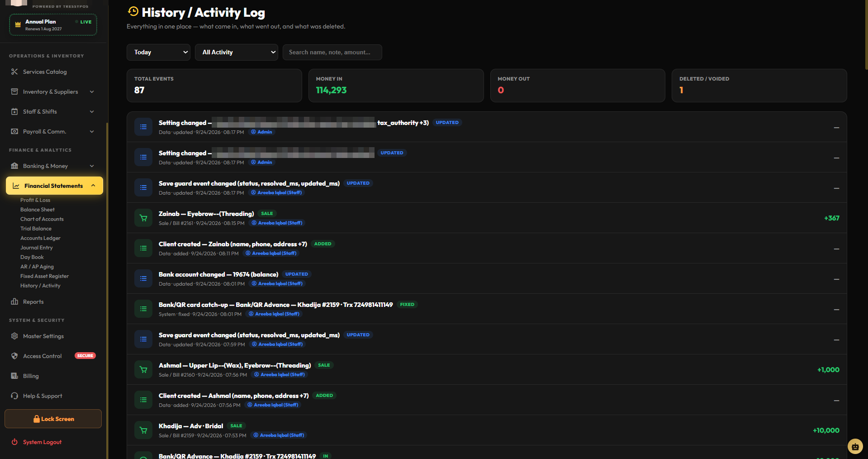868x459 pixels.
Task: Click list icon for Client created Ashmal row
Action: click(x=143, y=400)
